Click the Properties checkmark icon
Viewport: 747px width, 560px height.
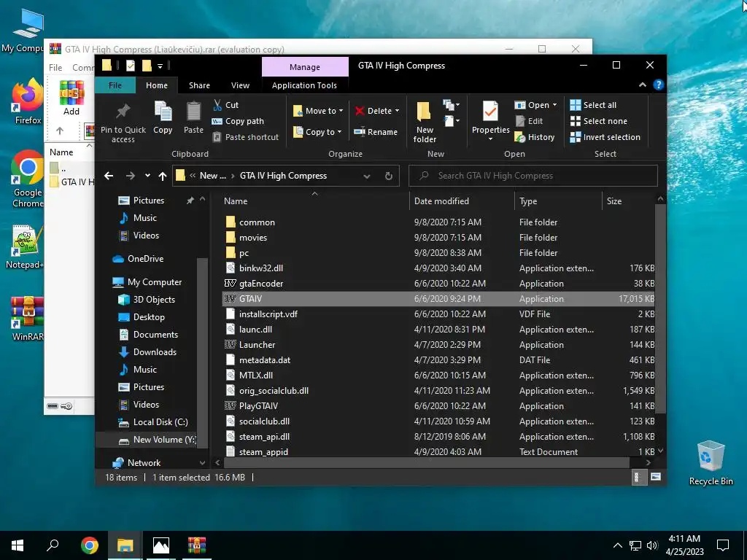[x=490, y=112]
